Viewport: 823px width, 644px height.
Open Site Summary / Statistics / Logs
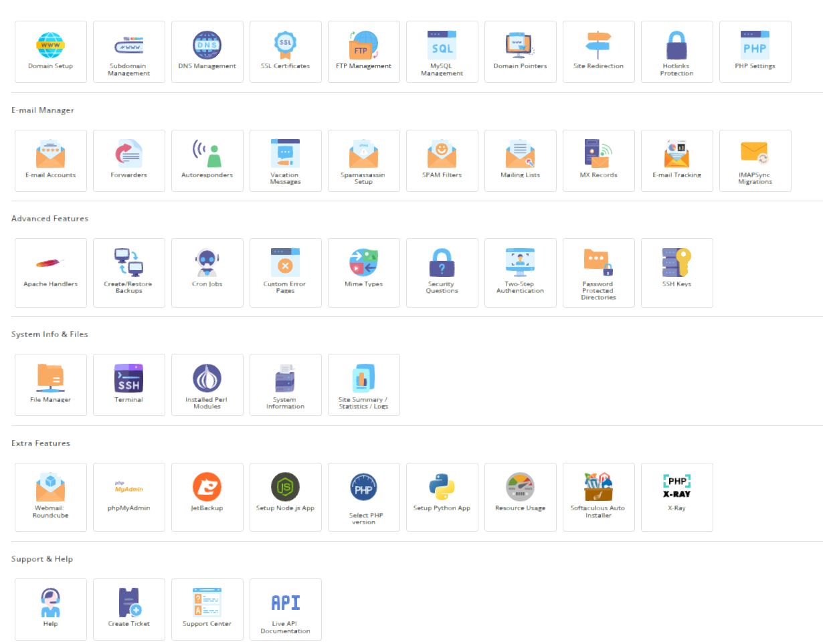tap(364, 385)
